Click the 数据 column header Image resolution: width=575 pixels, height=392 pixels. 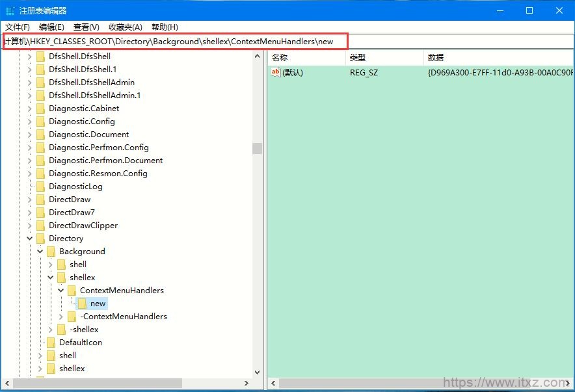coord(498,57)
